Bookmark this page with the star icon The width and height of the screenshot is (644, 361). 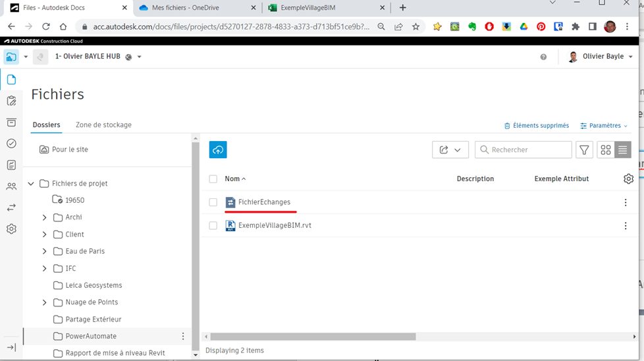(x=416, y=26)
